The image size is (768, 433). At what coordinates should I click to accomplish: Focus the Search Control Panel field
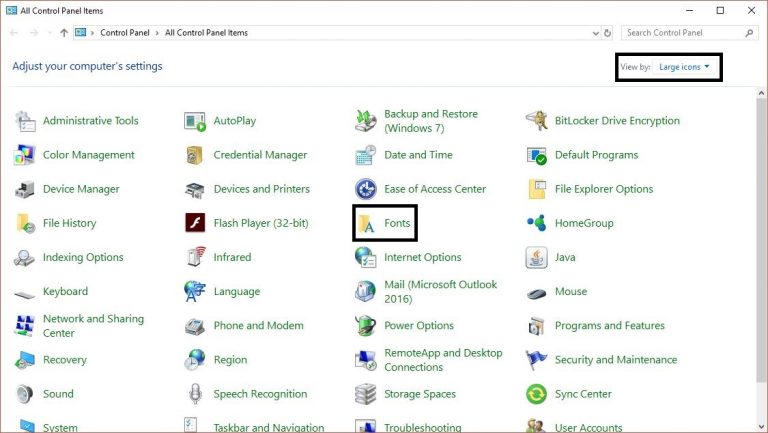pyautogui.click(x=690, y=33)
